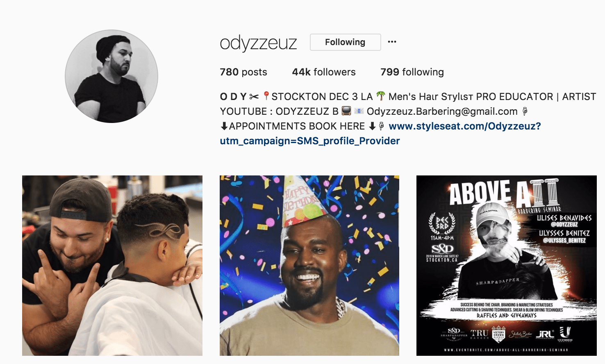
Task: Click the utm_campaign=SMS_profile_Provider link text
Action: [310, 141]
